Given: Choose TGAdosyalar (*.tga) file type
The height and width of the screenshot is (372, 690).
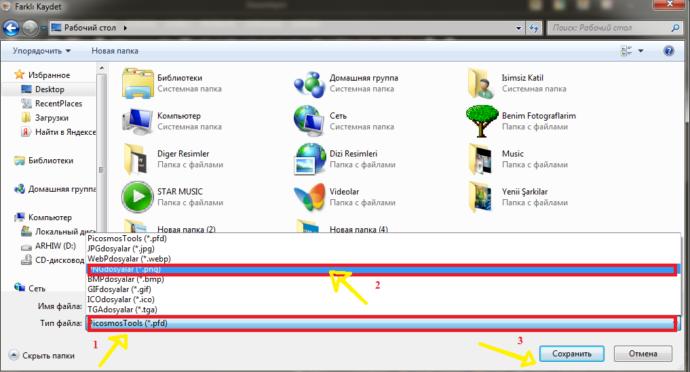Looking at the screenshot, I should click(383, 310).
